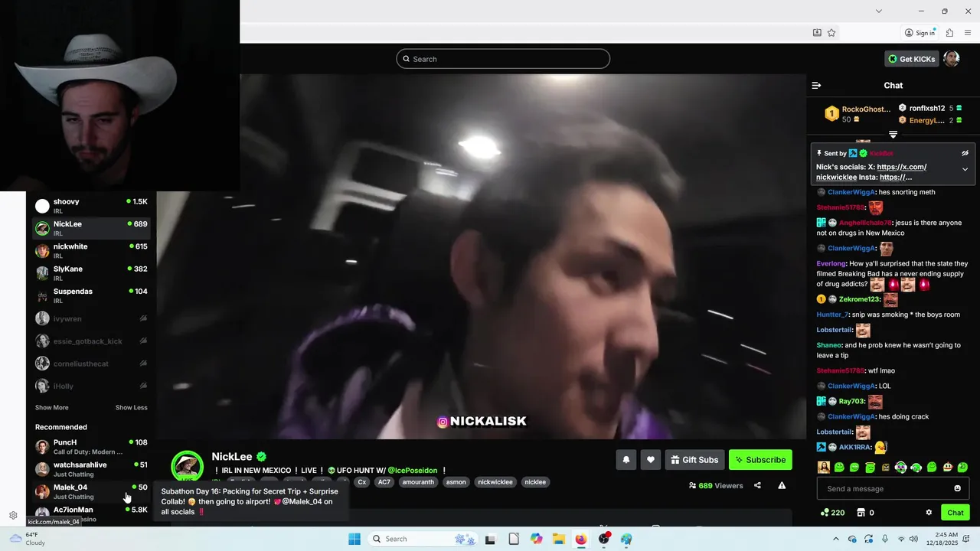Image resolution: width=980 pixels, height=551 pixels.
Task: Open Firefox from taskbar
Action: [581, 539]
